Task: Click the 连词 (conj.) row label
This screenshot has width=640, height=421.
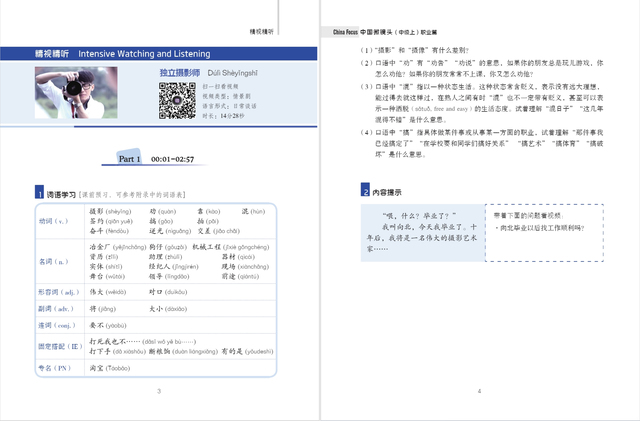Action: [53, 325]
